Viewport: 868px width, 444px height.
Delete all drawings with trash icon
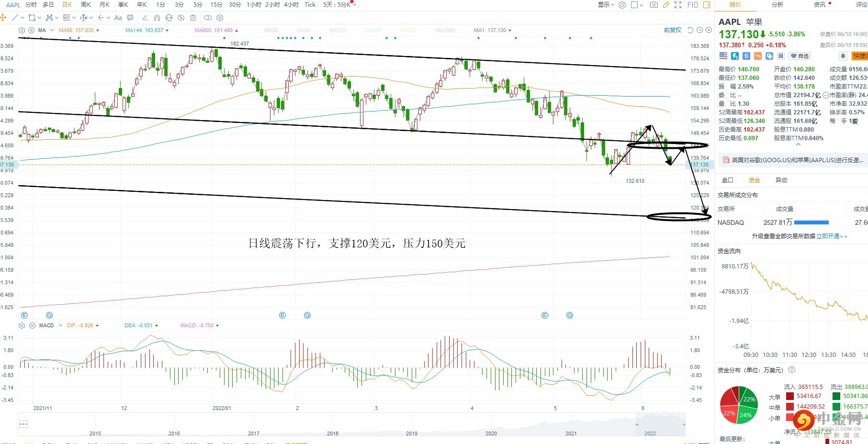click(x=193, y=18)
